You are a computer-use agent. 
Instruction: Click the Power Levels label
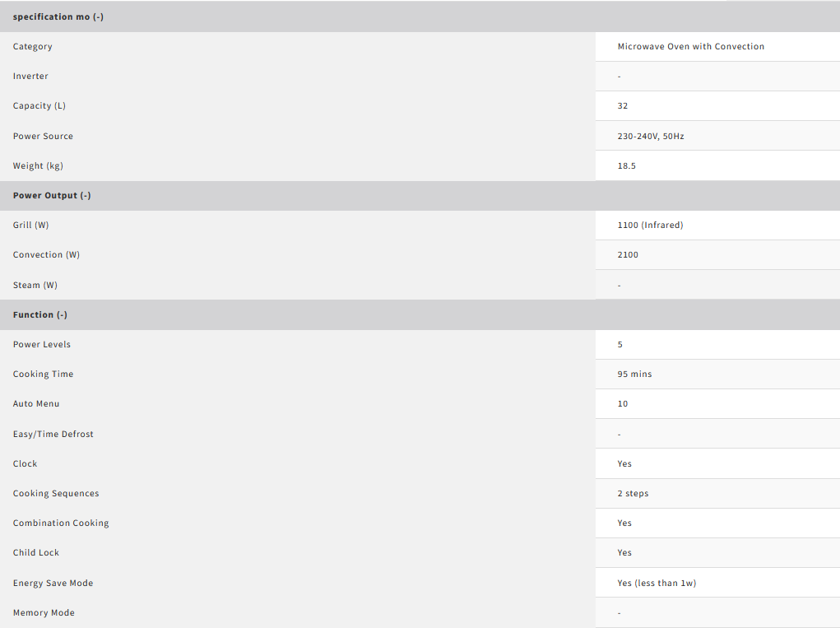click(42, 344)
